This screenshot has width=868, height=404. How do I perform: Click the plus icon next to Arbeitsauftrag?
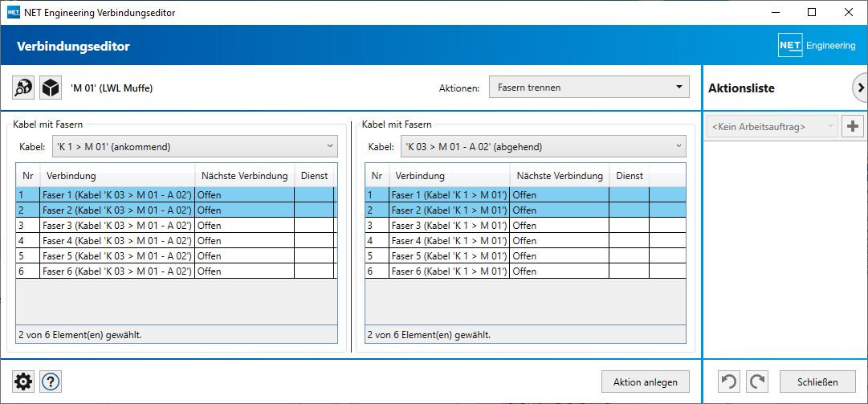[x=853, y=126]
